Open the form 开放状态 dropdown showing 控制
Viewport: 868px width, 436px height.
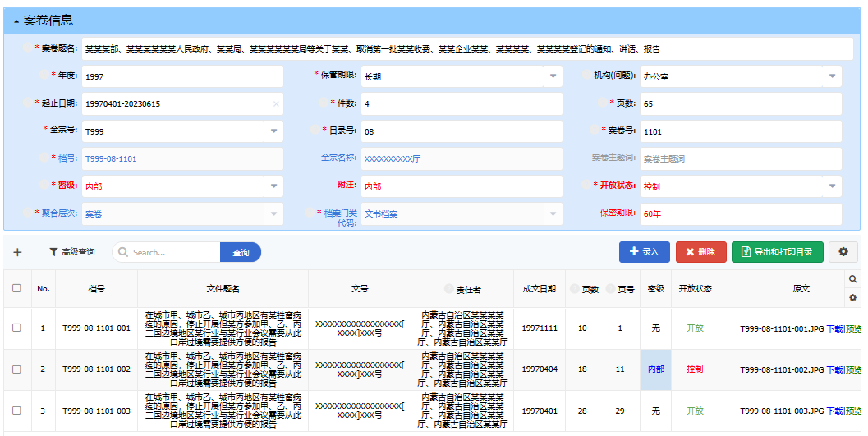click(832, 186)
